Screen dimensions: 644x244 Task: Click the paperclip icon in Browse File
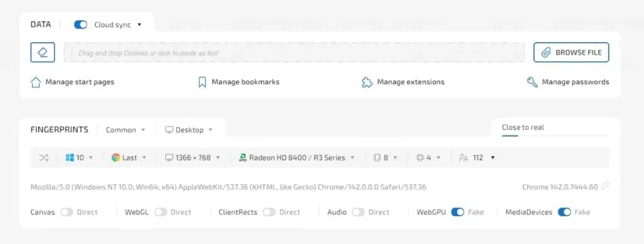(x=546, y=53)
